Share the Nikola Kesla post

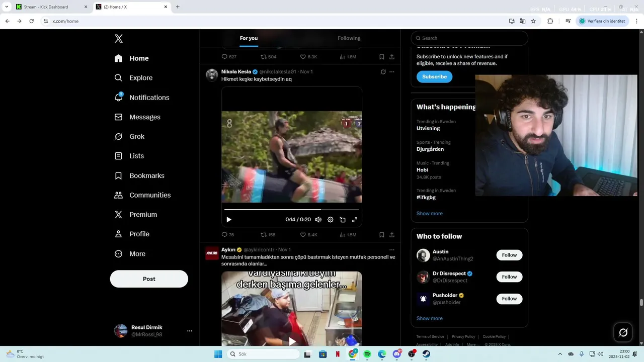pos(392,235)
